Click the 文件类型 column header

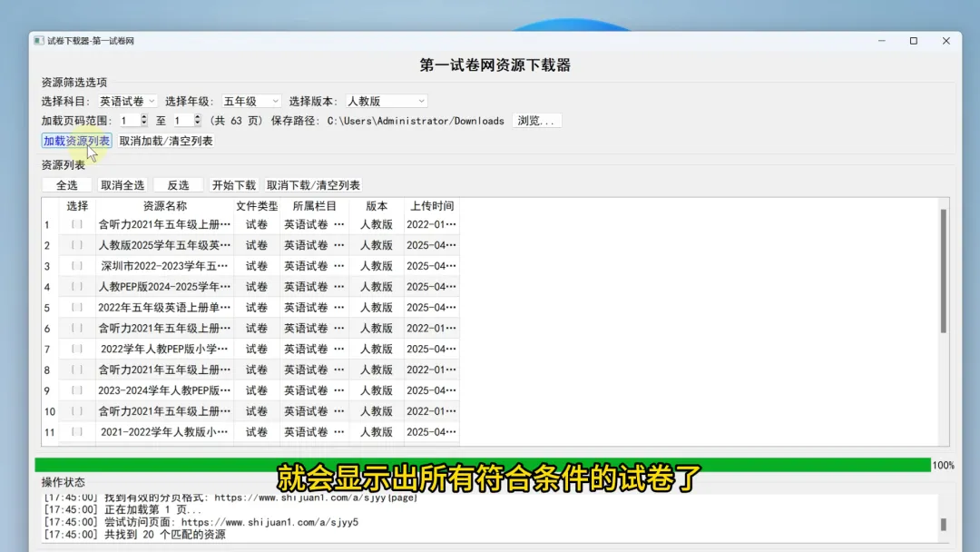(257, 206)
